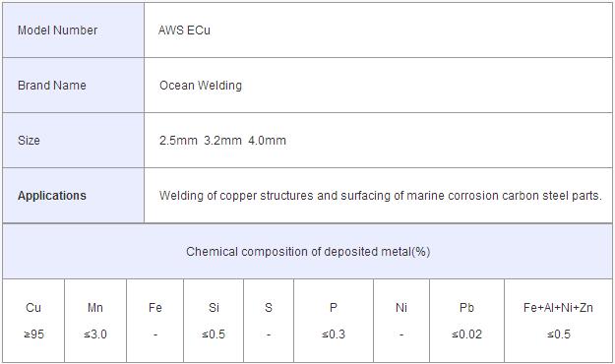Click the Fe+Al+Ni+Zn column label
The height and width of the screenshot is (364, 615).
558,308
